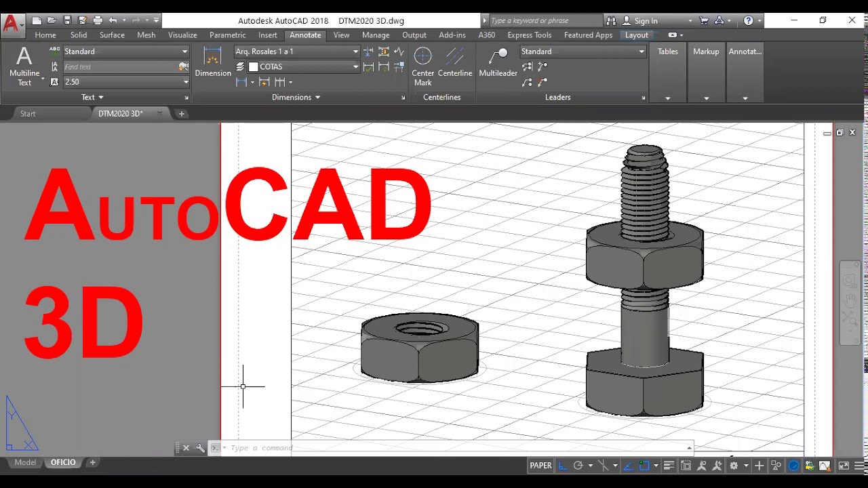
Task: Click the Quick dimension icon
Action: pos(264,82)
